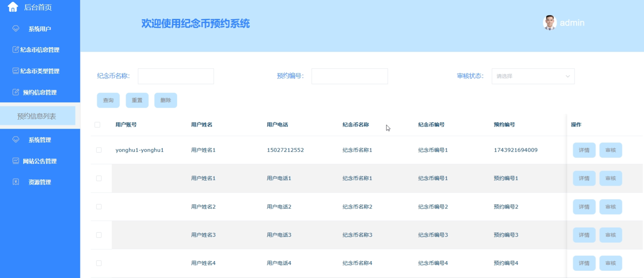Expand the 纪念币类型管理 menu

tap(40, 71)
